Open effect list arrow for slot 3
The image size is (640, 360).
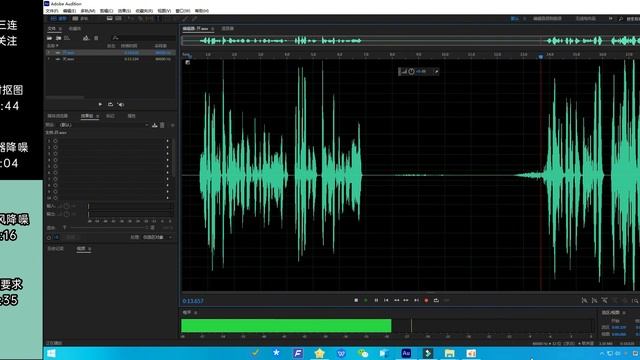coord(167,153)
